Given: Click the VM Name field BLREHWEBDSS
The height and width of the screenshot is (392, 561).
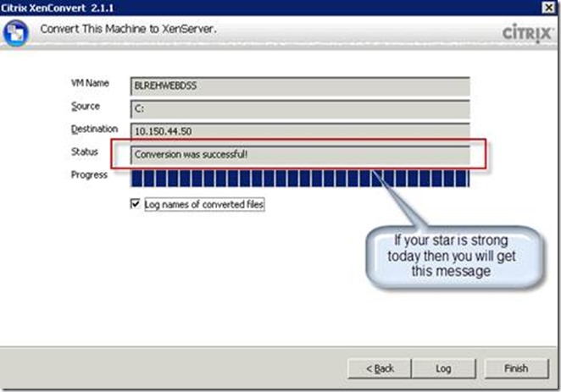Looking at the screenshot, I should tap(300, 86).
